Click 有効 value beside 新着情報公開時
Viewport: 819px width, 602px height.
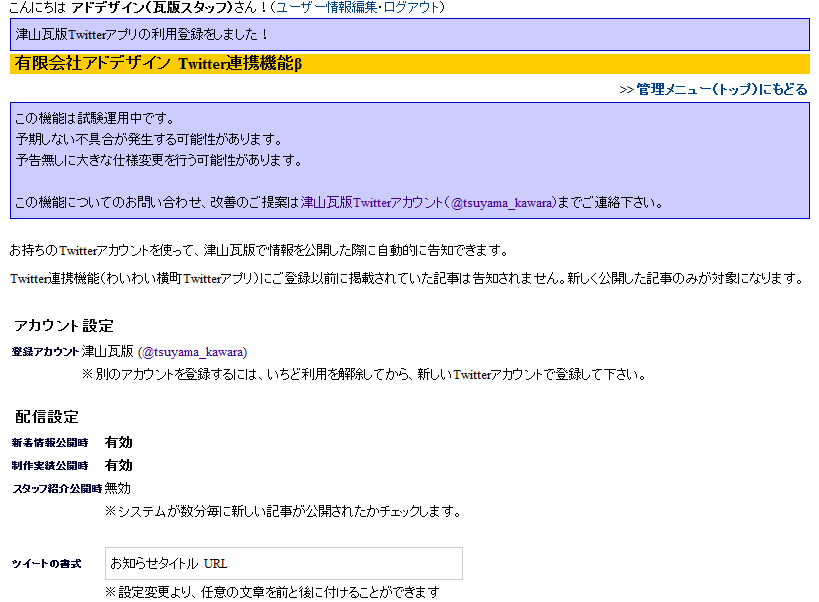[119, 442]
